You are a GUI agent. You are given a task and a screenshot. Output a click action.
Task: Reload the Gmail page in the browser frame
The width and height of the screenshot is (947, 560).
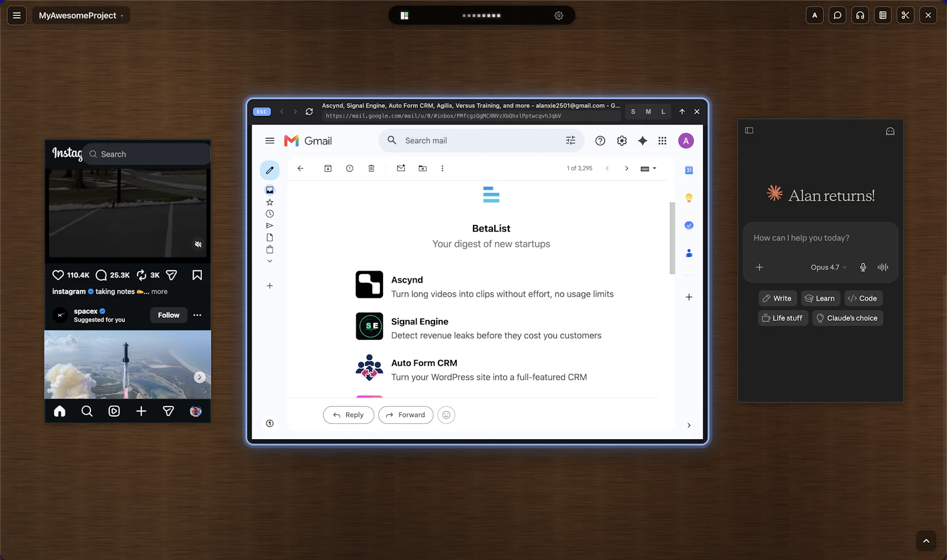point(309,111)
